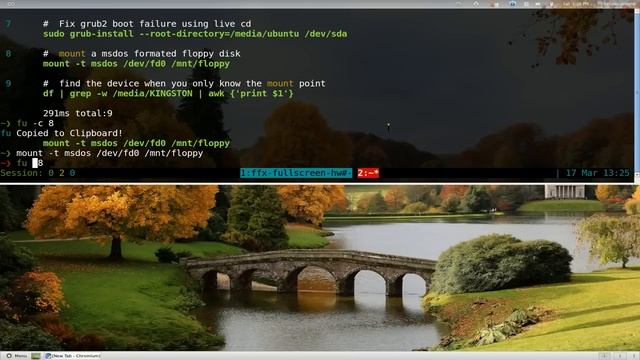The width and height of the screenshot is (640, 360).
Task: Click the home-shaped icon in the top panel
Action: coord(476,4)
